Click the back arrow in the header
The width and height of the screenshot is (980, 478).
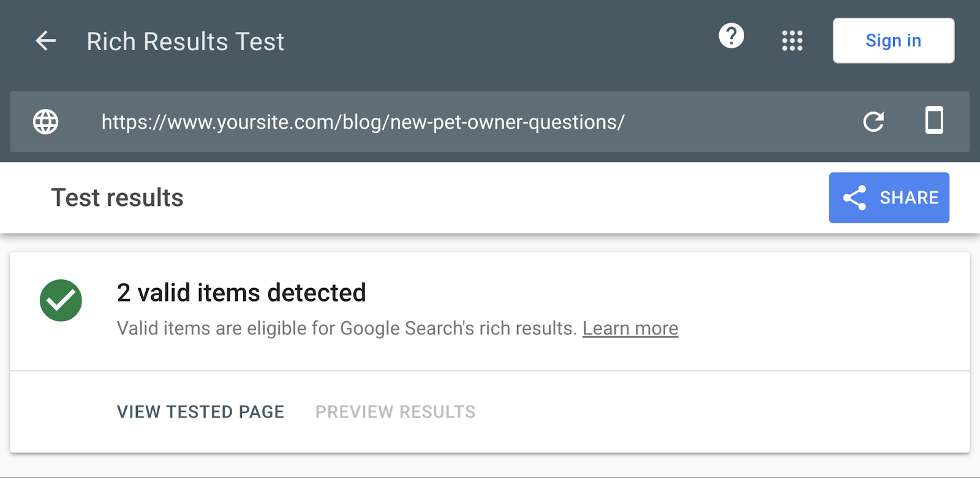pos(45,40)
